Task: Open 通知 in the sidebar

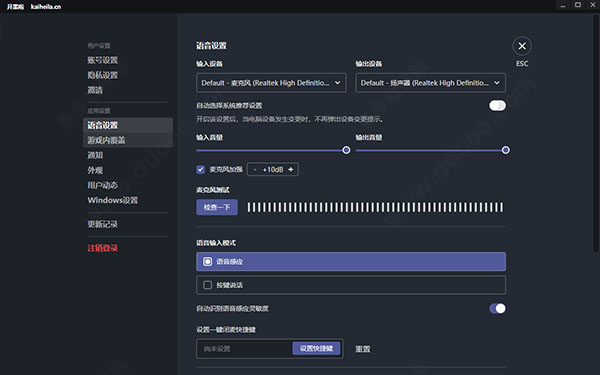Action: click(x=95, y=155)
